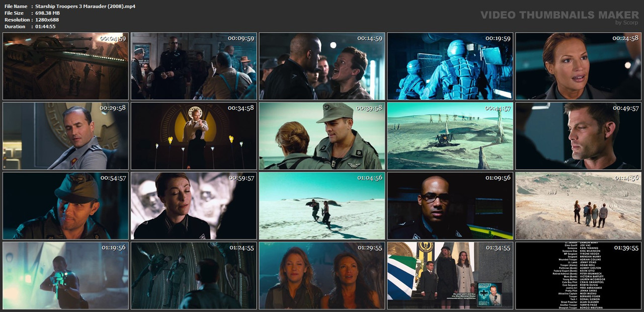Open the frame at 01:14:56
This screenshot has width=644, height=312.
pos(579,206)
